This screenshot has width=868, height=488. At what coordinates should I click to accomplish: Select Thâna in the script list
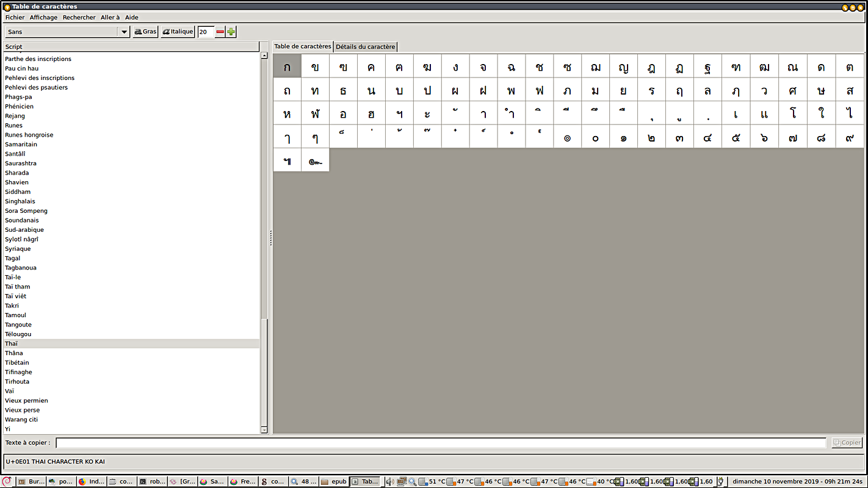(x=131, y=353)
